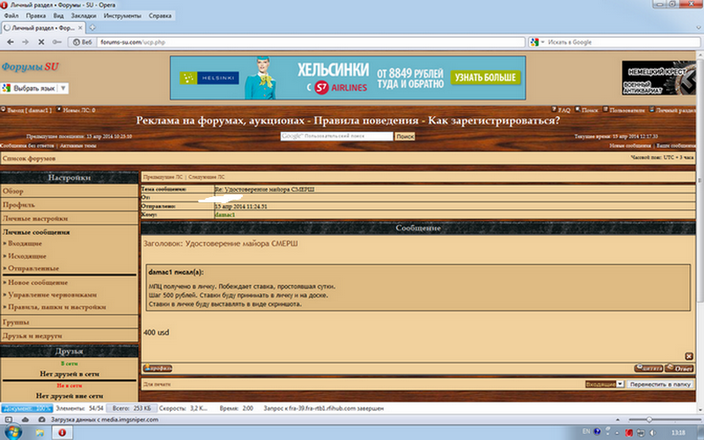Open the Закладки menu
Viewport: 704px width, 440px height.
click(x=83, y=17)
